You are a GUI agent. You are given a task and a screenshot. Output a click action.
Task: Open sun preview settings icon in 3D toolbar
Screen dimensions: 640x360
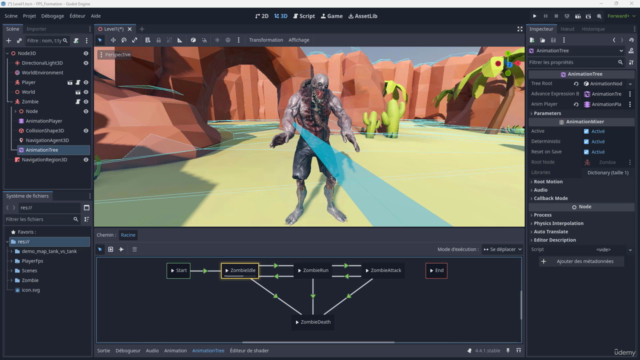(x=217, y=40)
